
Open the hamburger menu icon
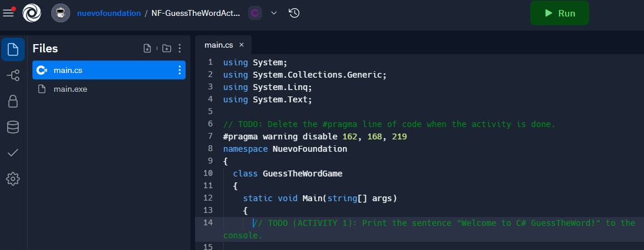tap(8, 13)
